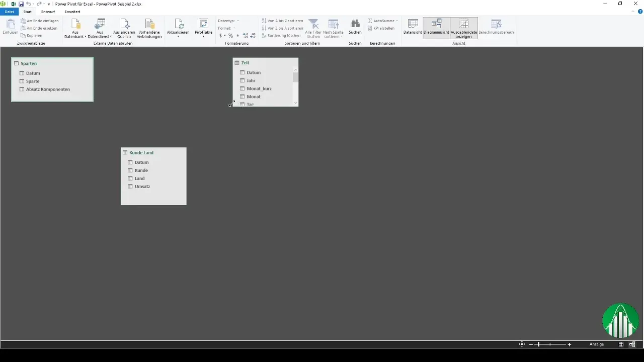Open Aus Datendienst dropdown
644x362 pixels.
coord(100,29)
